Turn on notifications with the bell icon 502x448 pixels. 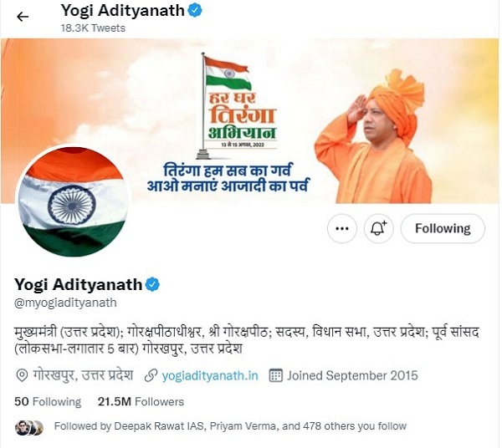379,229
